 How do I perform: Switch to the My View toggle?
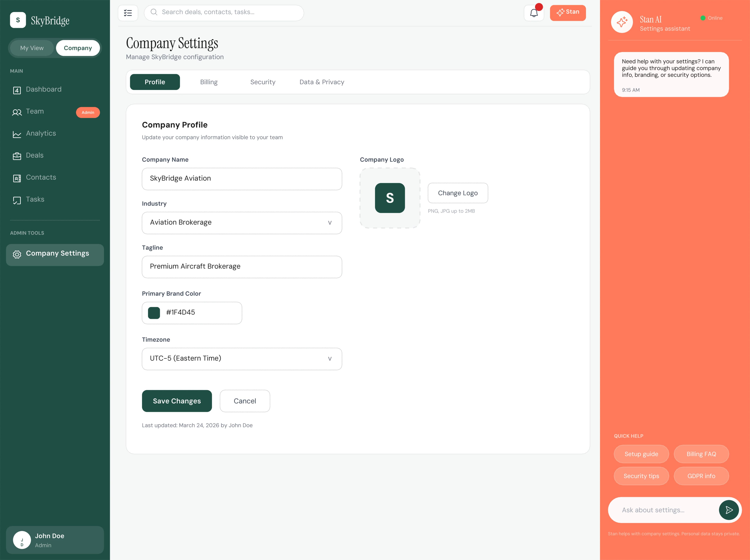31,48
